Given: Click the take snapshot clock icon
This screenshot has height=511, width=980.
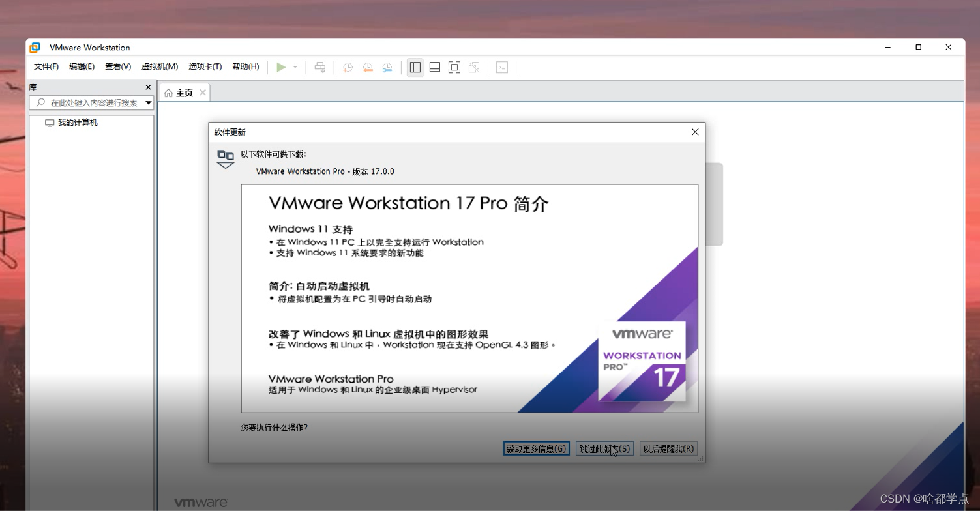Looking at the screenshot, I should point(348,67).
